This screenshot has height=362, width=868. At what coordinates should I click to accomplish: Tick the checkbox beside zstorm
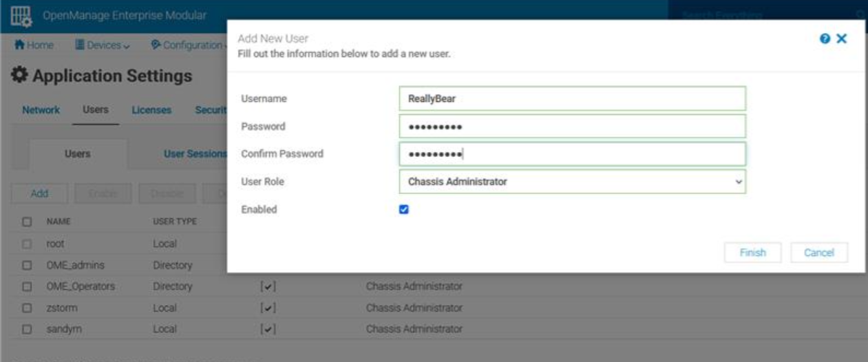click(28, 307)
